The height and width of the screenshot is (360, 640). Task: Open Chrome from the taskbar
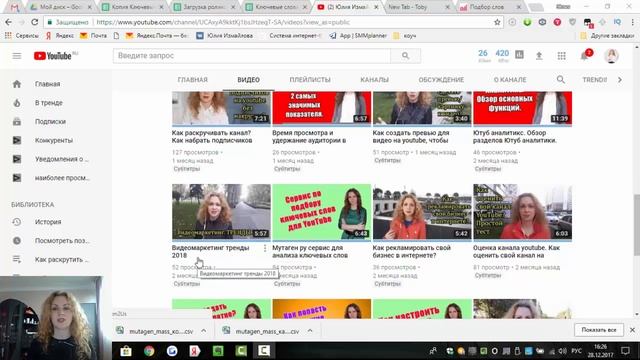click(149, 351)
